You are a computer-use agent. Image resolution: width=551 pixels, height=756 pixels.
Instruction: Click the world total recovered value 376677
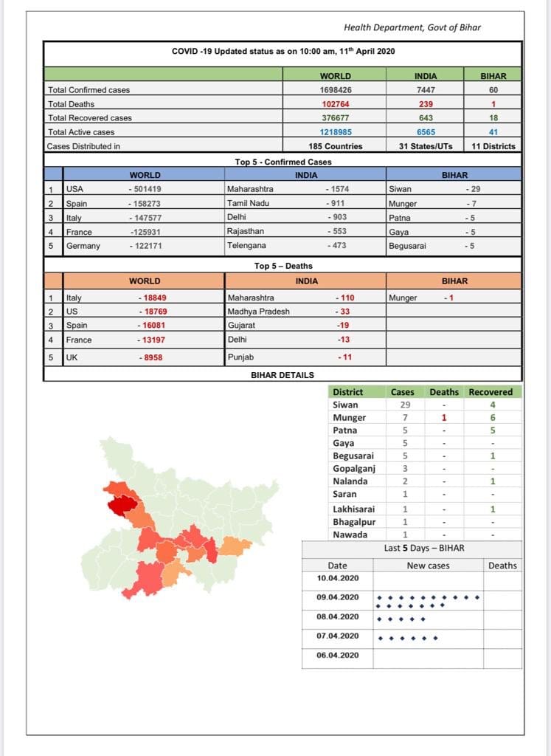pos(336,117)
